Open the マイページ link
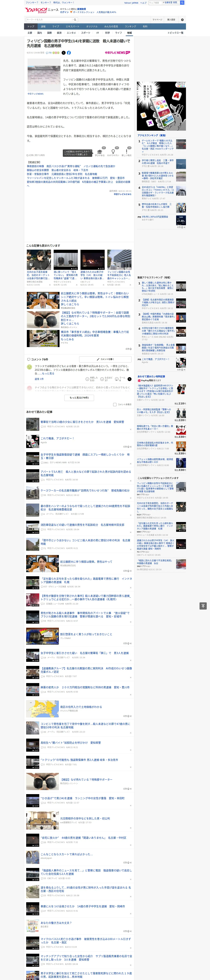The height and width of the screenshot is (980, 210). coord(157,20)
